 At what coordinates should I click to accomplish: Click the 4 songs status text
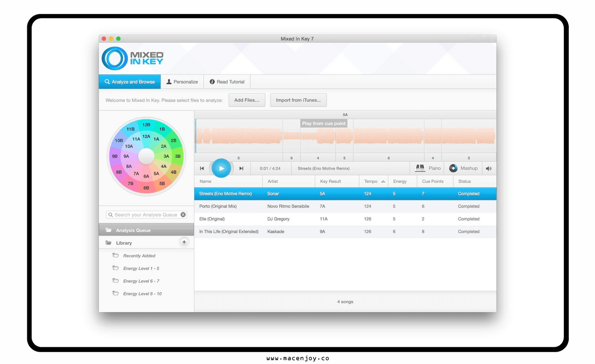coord(345,302)
